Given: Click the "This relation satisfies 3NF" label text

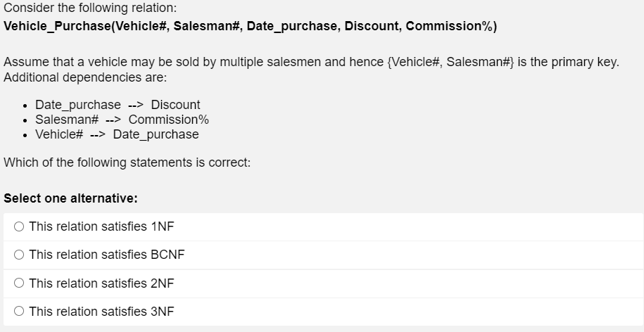Looking at the screenshot, I should tap(101, 312).
